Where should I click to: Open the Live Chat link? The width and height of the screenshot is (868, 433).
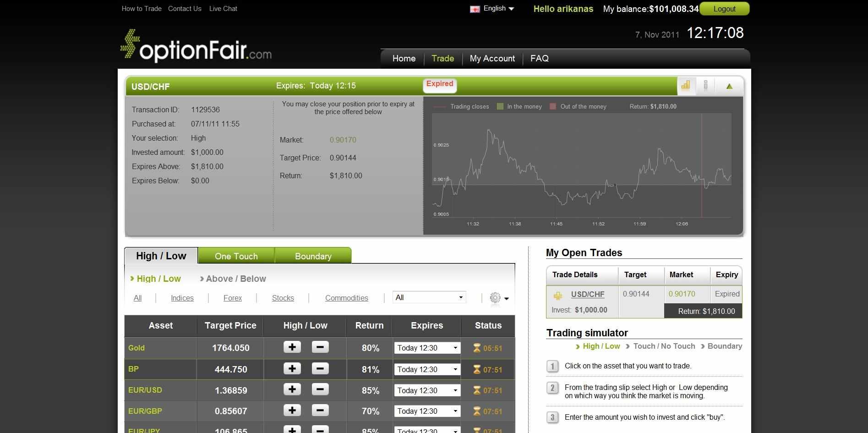[x=223, y=8]
